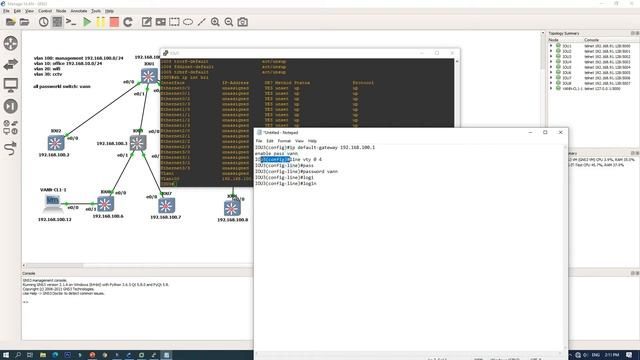
Task: Select IOU2 switch labeled 192.168.100.2
Action: coord(56,143)
